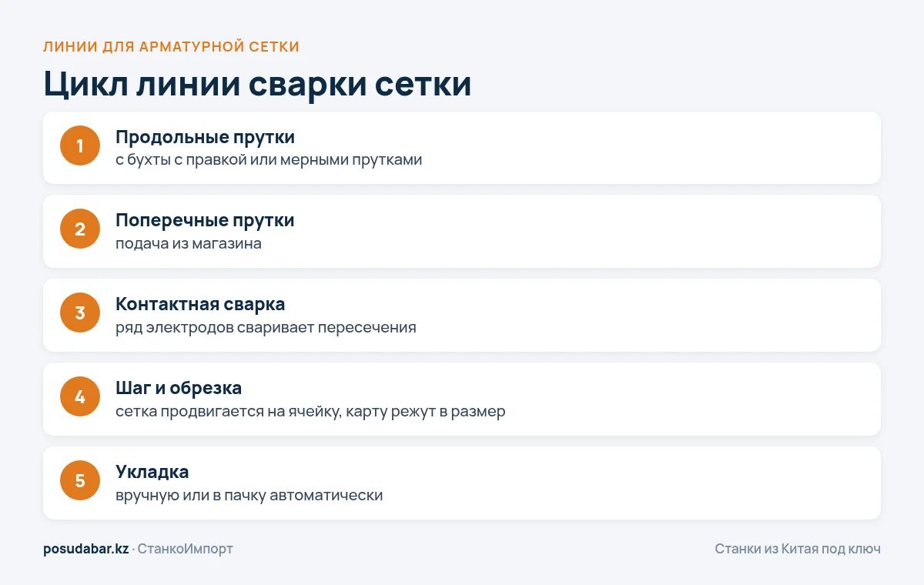
Task: Click the 'СтанкоИмпорт' footer text
Action: 186,549
